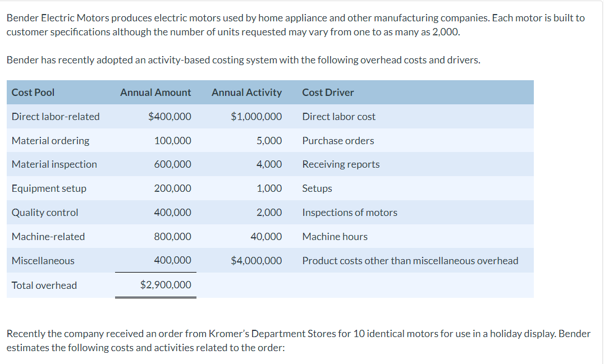
Task: Click the $2,900,000 total overhead amount
Action: pyautogui.click(x=166, y=285)
